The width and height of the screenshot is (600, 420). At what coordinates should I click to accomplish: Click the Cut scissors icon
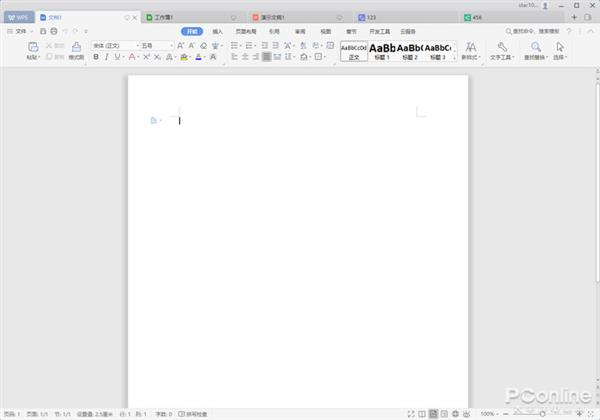coord(49,46)
